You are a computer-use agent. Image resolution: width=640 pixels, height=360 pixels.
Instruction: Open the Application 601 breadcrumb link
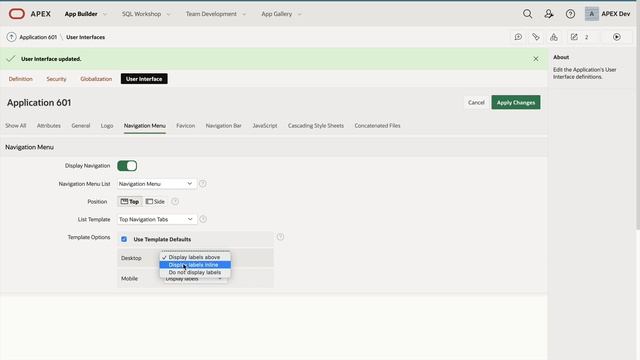pos(38,37)
